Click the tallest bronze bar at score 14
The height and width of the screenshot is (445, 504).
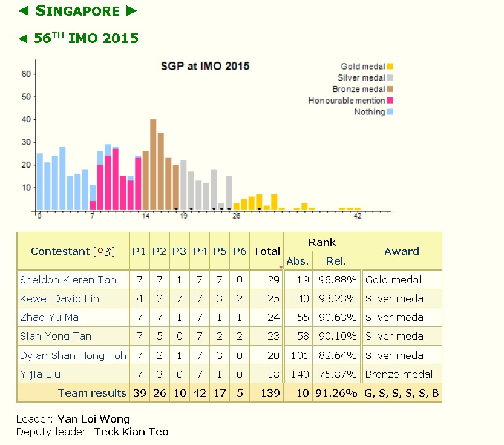click(153, 163)
